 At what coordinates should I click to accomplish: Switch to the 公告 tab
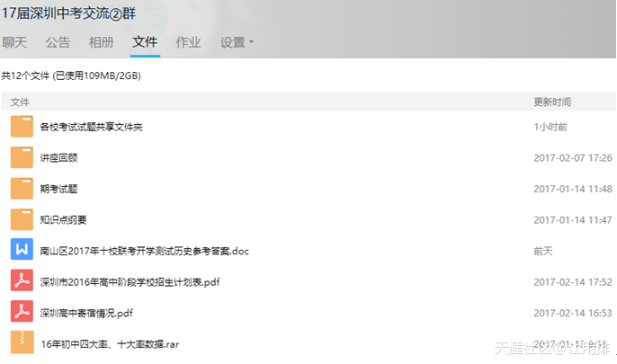tap(58, 42)
